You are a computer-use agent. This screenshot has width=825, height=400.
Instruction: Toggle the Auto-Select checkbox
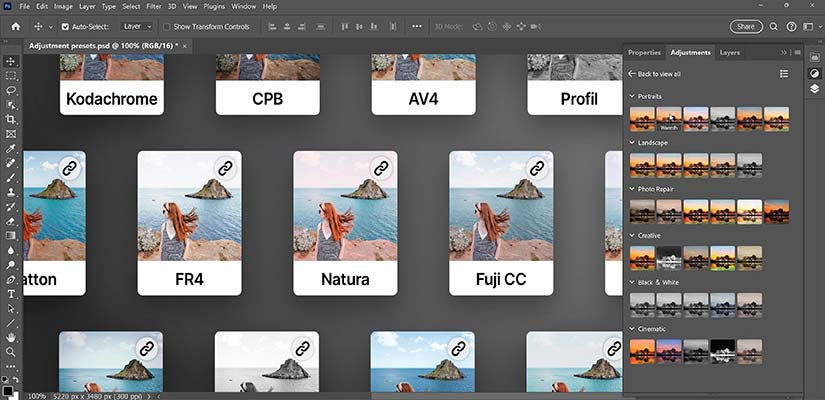[65, 26]
